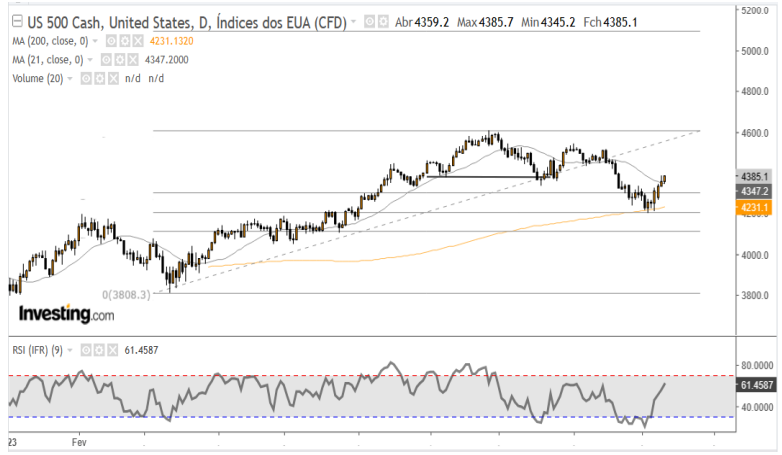Click the RSI value 61.4587 in legend
782x455 pixels.
pyautogui.click(x=141, y=350)
